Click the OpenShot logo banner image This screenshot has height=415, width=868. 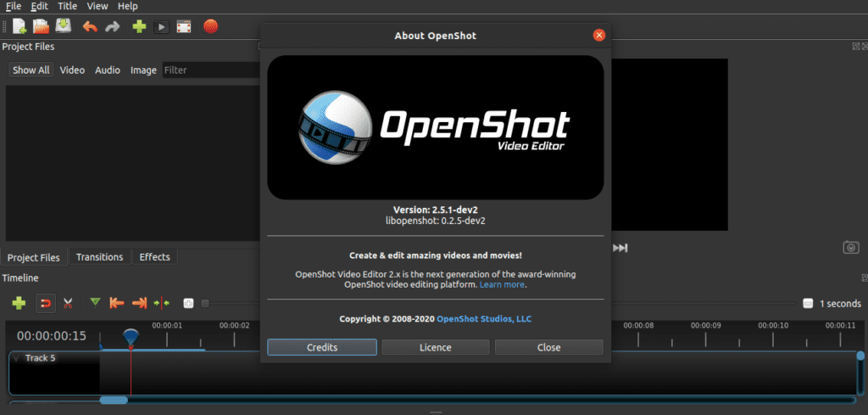pos(436,127)
